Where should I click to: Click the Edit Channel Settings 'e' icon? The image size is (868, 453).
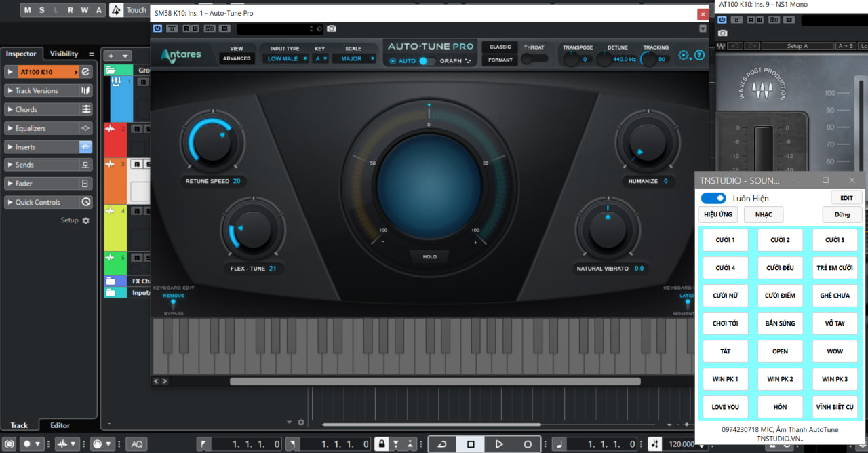pyautogui.click(x=85, y=72)
